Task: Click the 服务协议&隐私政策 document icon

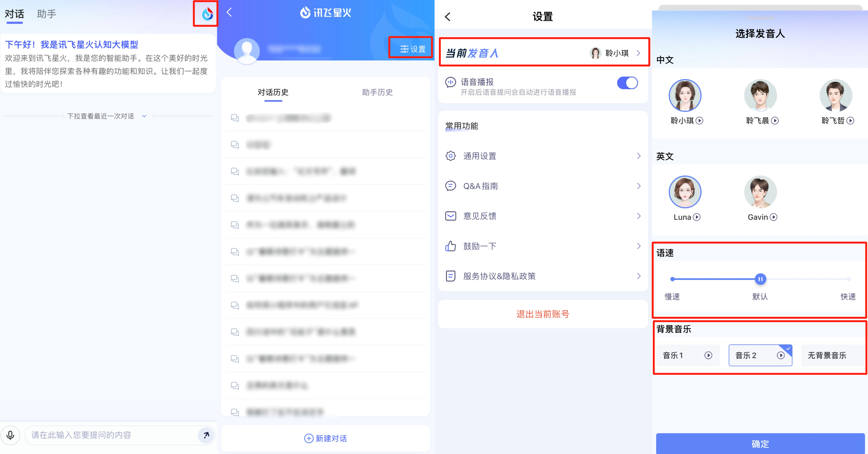Action: coord(451,276)
